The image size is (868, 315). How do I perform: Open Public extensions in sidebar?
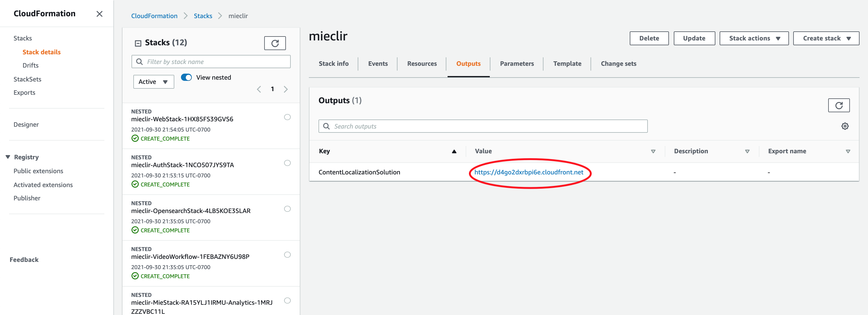[x=38, y=171]
